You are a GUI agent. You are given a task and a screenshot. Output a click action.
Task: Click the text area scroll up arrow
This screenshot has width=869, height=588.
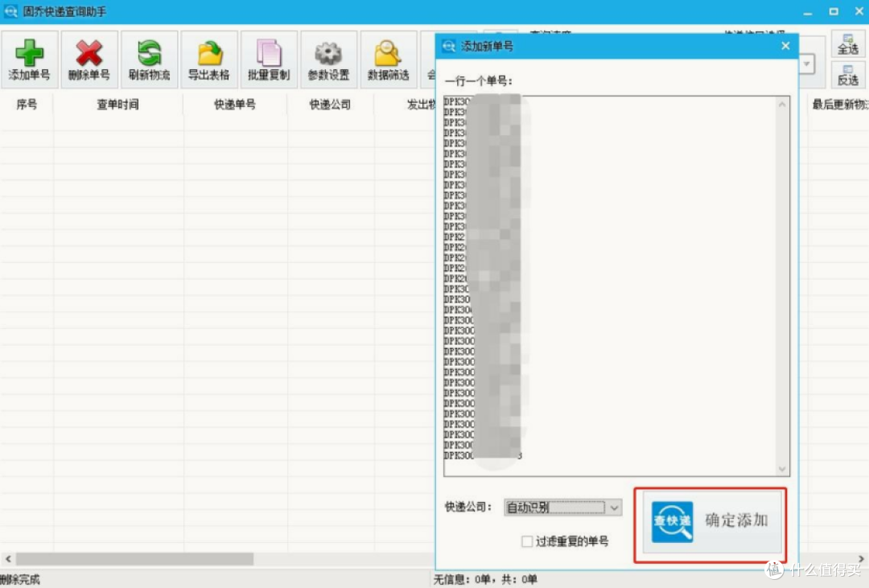click(x=782, y=105)
